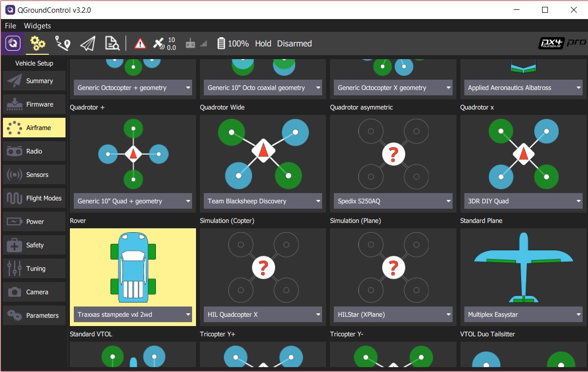The height and width of the screenshot is (372, 588).
Task: Click the RC radio signal icon
Action: pos(191,44)
